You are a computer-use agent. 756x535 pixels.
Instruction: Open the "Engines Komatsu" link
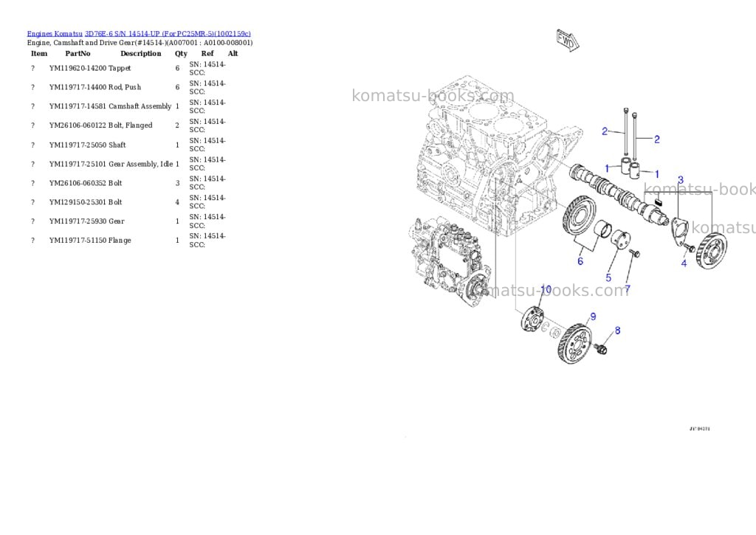tap(55, 34)
